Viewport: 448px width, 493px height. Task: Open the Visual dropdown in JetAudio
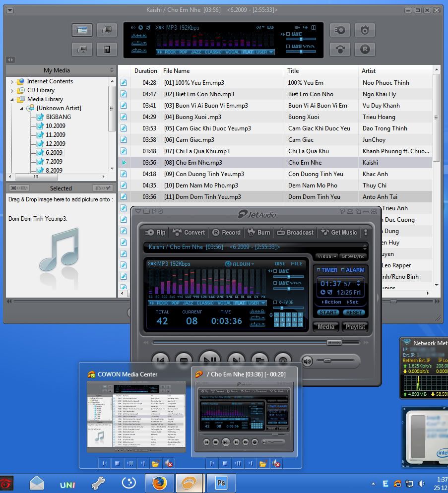coord(327,256)
